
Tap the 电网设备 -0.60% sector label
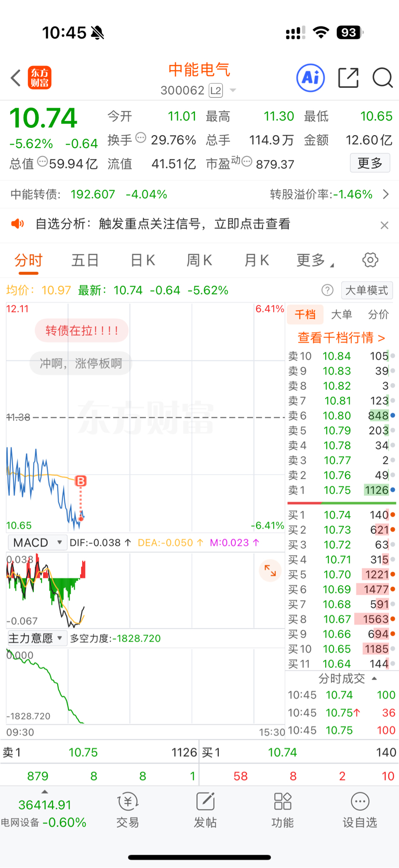[44, 823]
